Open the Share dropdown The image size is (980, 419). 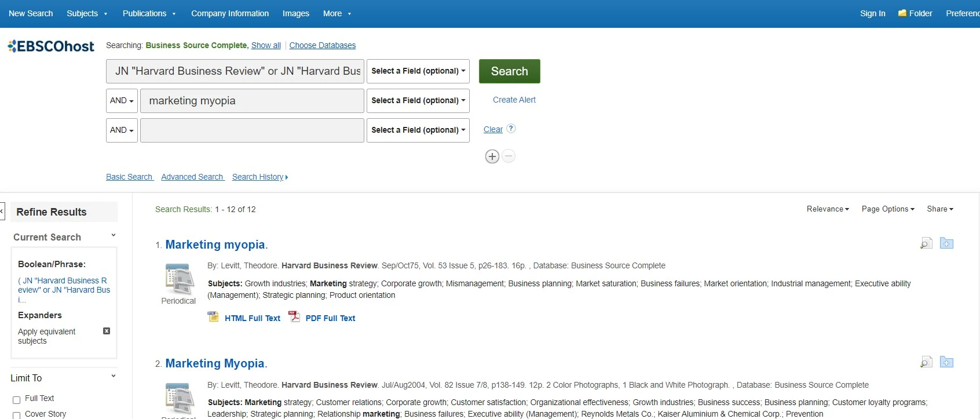(x=940, y=209)
